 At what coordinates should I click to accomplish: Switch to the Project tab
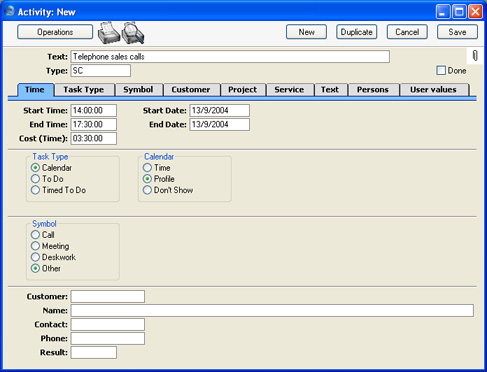point(243,90)
